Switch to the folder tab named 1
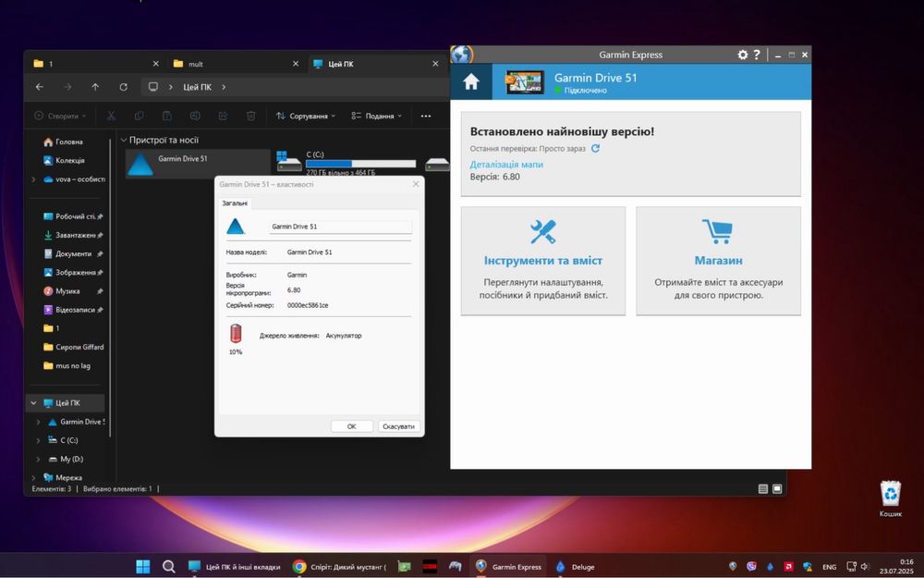This screenshot has width=924, height=578. (x=96, y=64)
